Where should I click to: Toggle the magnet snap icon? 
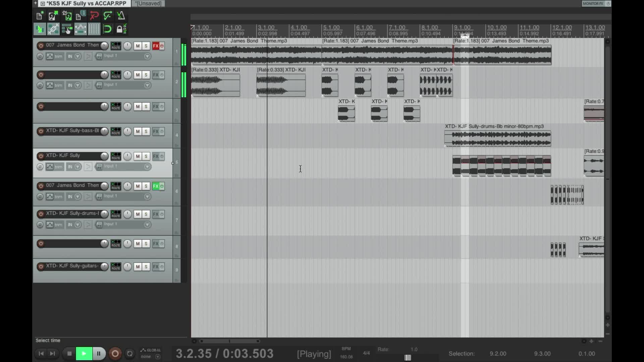click(108, 29)
